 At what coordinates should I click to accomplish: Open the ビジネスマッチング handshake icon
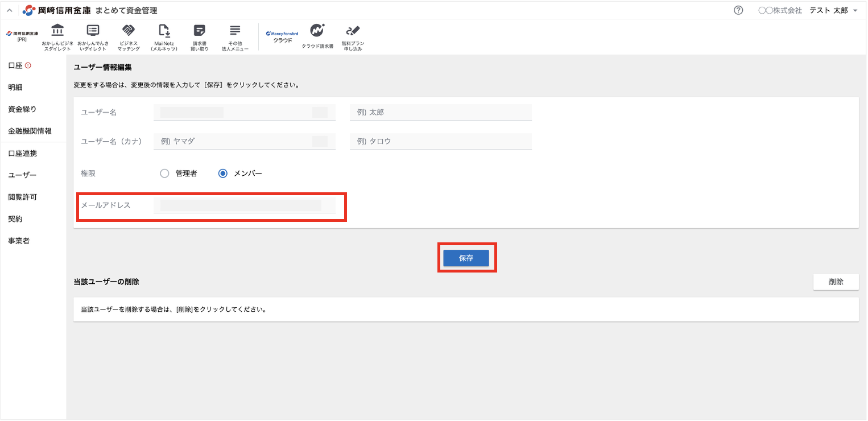click(x=129, y=38)
